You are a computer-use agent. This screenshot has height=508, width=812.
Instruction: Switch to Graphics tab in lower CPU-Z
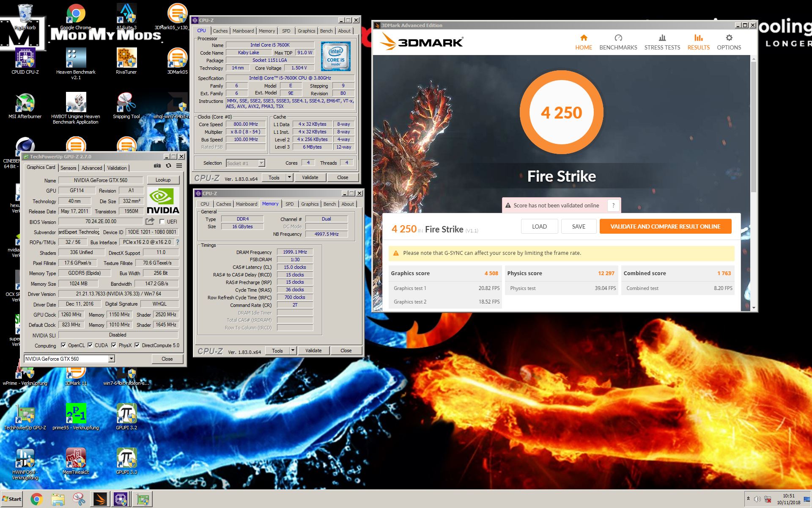pyautogui.click(x=310, y=204)
